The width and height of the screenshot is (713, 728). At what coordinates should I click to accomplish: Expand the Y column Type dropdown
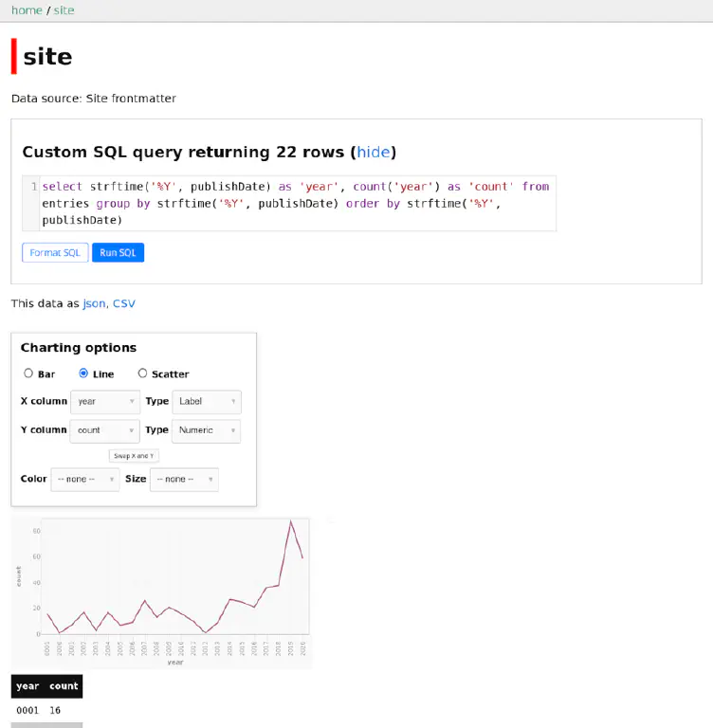point(207,430)
